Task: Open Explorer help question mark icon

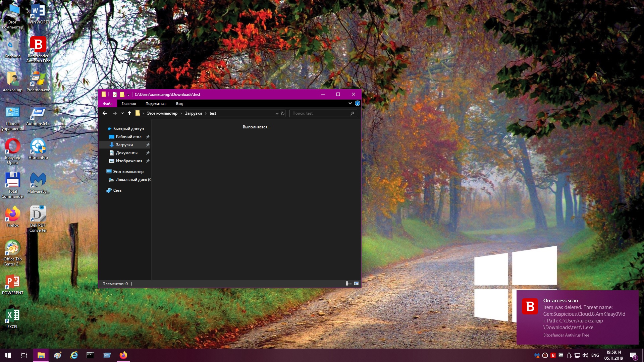Action: click(358, 104)
